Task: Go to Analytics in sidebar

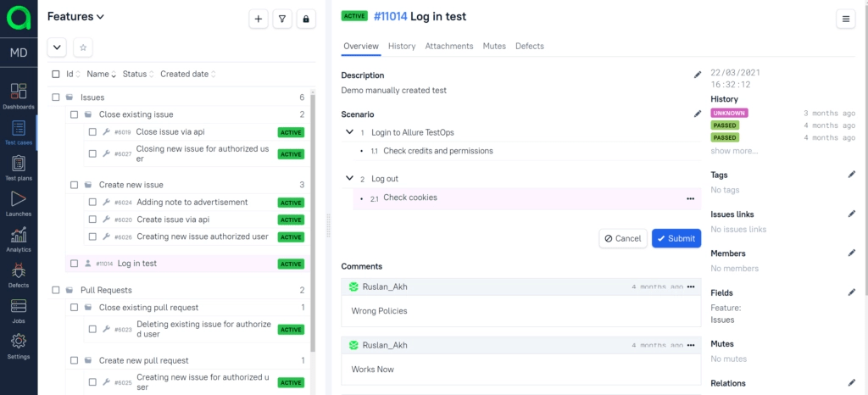Action: point(19,238)
